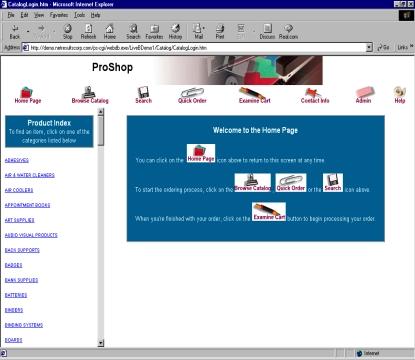Open Browse Catalog from the navigation bar
The image size is (415, 360).
point(90,95)
